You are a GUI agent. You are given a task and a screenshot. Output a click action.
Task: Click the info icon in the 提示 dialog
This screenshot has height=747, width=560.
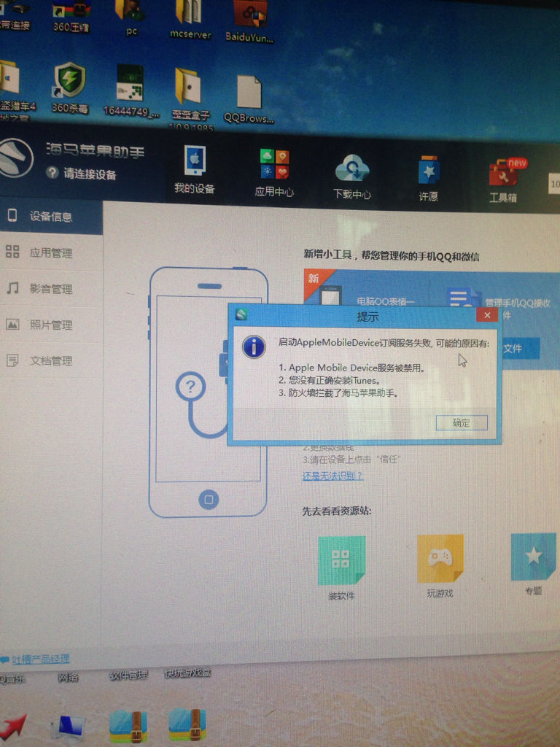click(x=254, y=347)
